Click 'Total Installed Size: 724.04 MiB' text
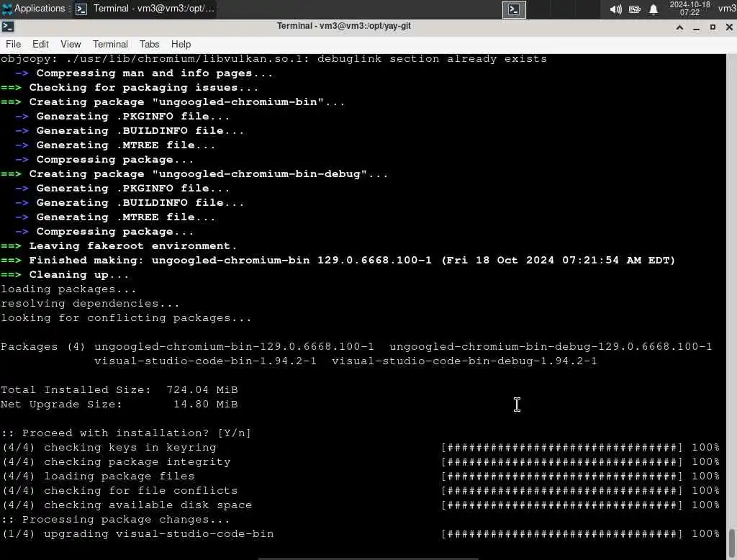 point(119,390)
